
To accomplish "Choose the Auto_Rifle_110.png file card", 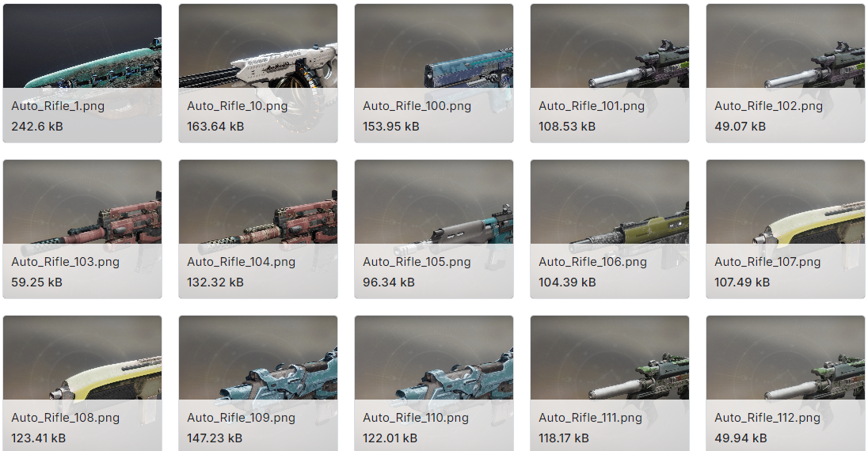I will click(434, 384).
